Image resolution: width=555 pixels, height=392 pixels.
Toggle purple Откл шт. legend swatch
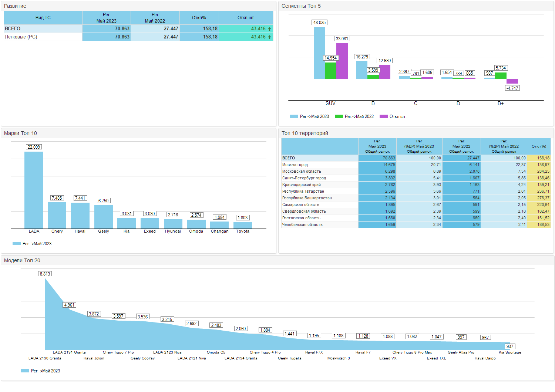point(384,116)
